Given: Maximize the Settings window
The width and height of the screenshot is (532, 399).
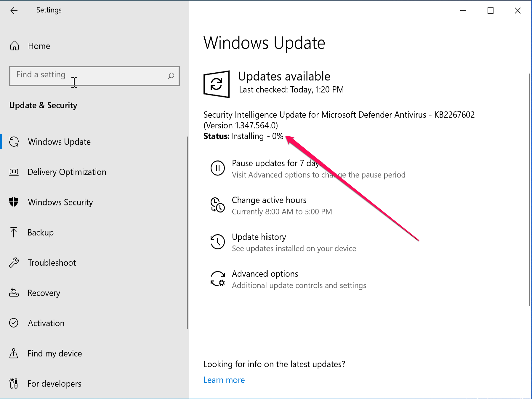Looking at the screenshot, I should [x=491, y=11].
